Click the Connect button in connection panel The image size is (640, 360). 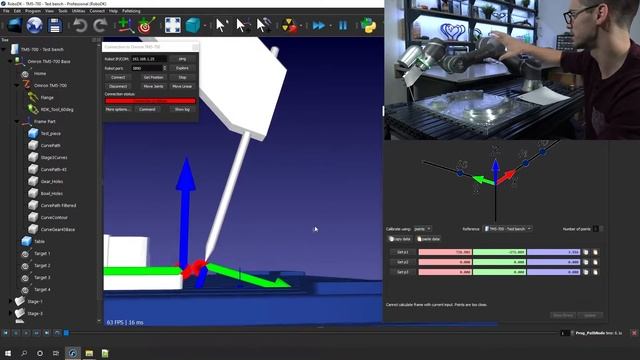[x=118, y=77]
